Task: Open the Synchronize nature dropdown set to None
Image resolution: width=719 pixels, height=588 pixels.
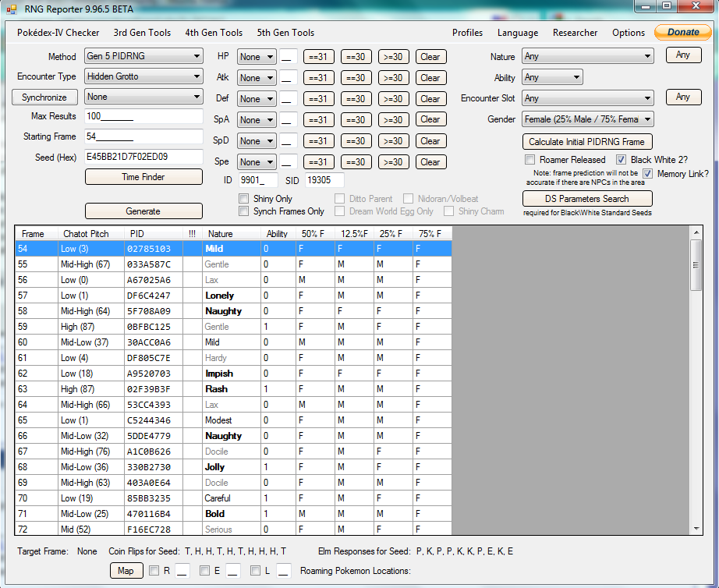Action: [143, 97]
